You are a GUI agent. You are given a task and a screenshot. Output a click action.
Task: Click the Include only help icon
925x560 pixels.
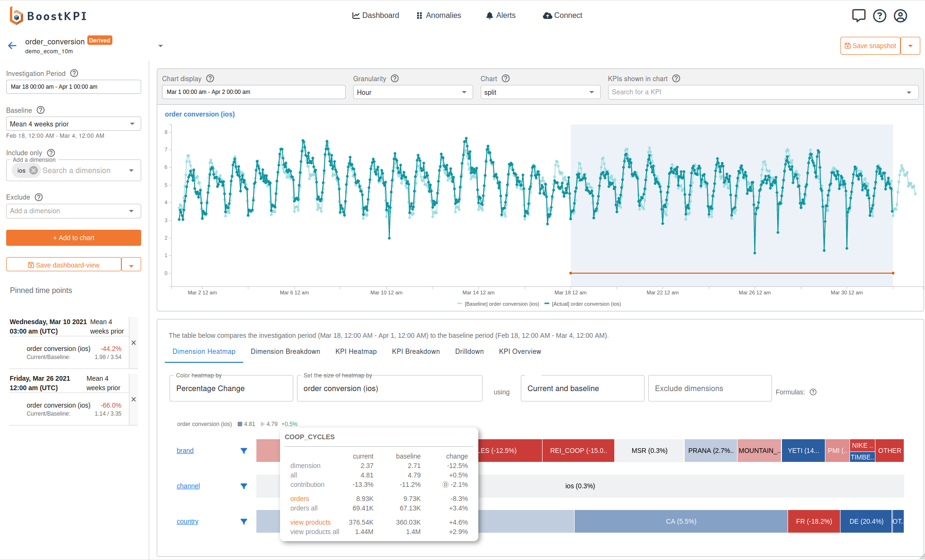[x=51, y=152]
